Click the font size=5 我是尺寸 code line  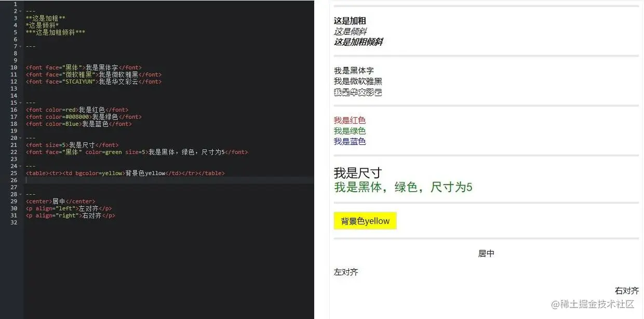72,145
